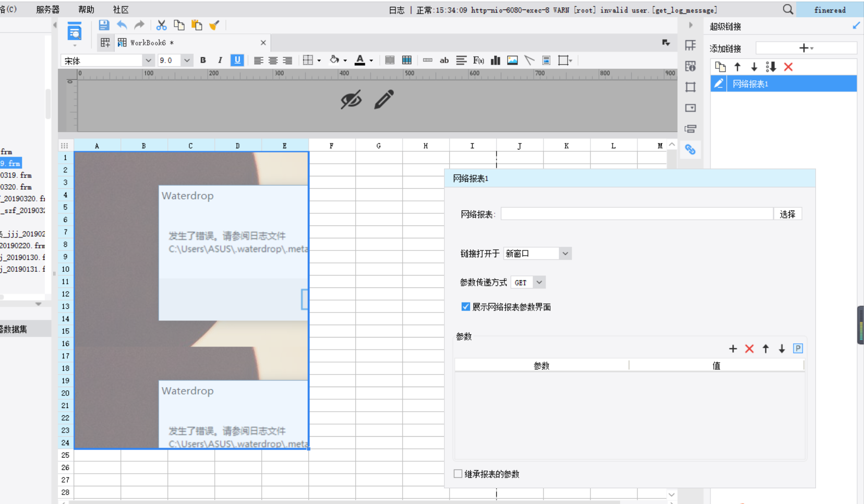Insert a slope line into cell
Screen dimensions: 864x504
click(x=530, y=61)
